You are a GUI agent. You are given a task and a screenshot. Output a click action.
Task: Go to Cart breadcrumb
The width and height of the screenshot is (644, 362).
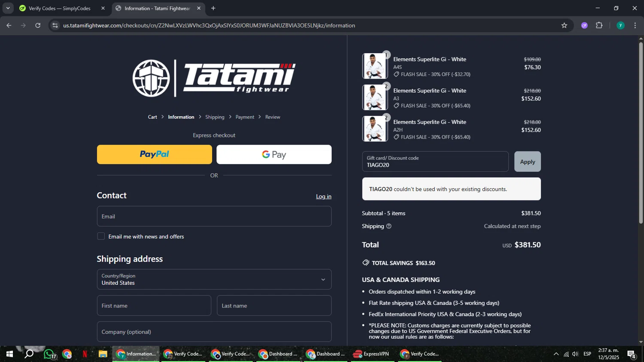click(x=152, y=117)
